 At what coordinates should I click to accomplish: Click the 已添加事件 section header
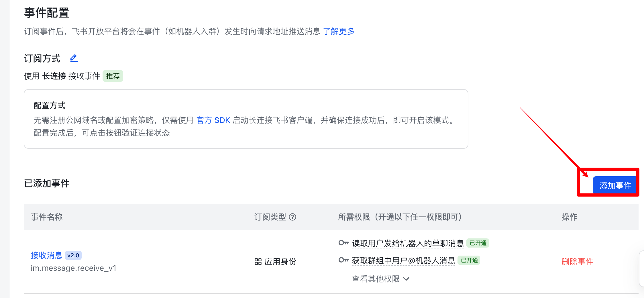47,183
